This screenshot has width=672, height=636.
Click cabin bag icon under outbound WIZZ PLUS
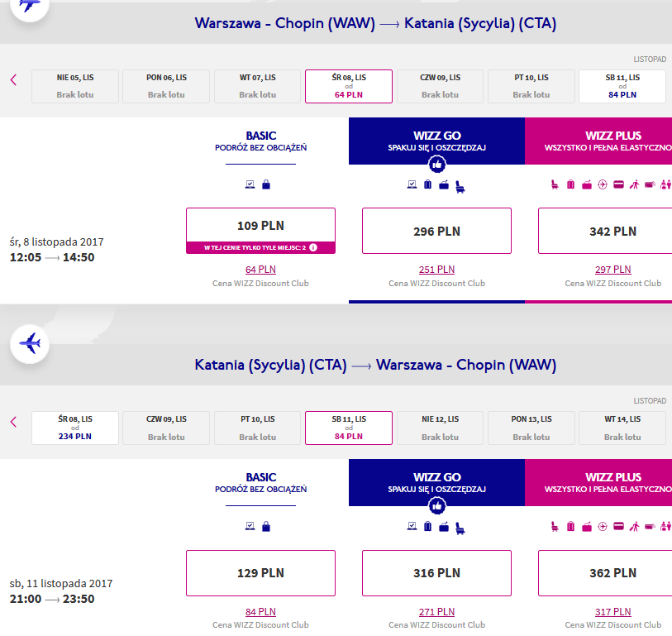(x=587, y=184)
